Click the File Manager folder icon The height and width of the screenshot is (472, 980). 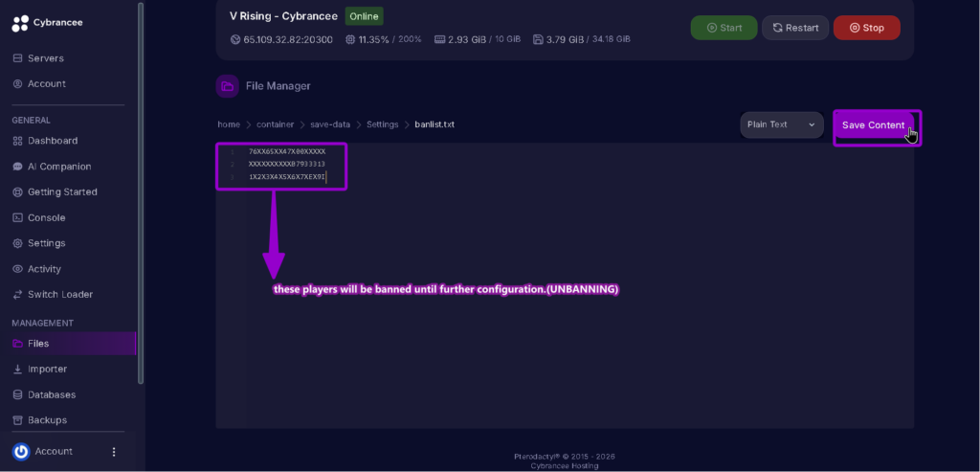click(228, 86)
